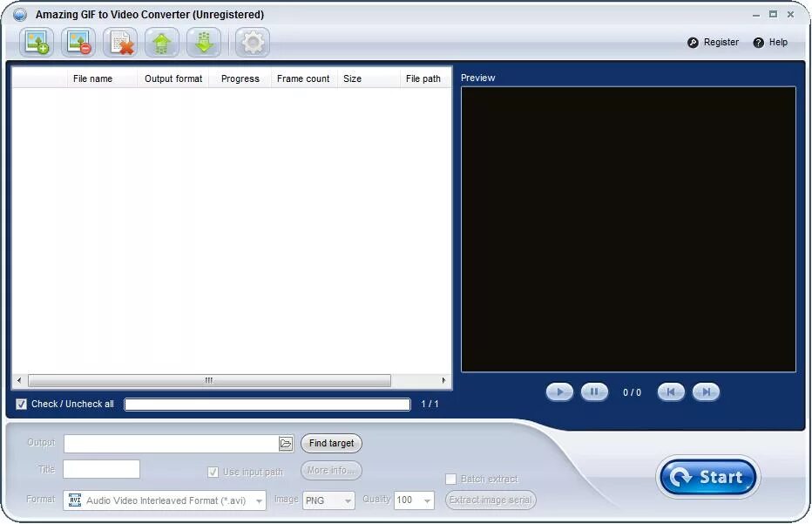Click the Find target button

[331, 443]
